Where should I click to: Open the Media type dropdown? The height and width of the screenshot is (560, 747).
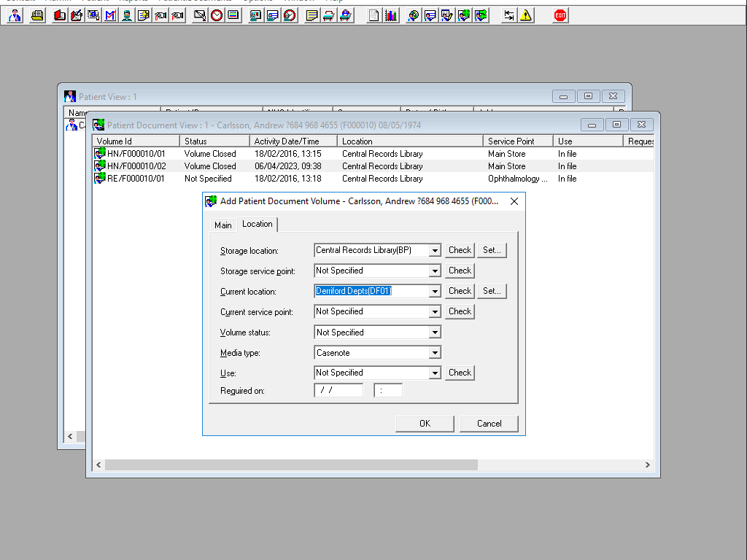tap(435, 353)
